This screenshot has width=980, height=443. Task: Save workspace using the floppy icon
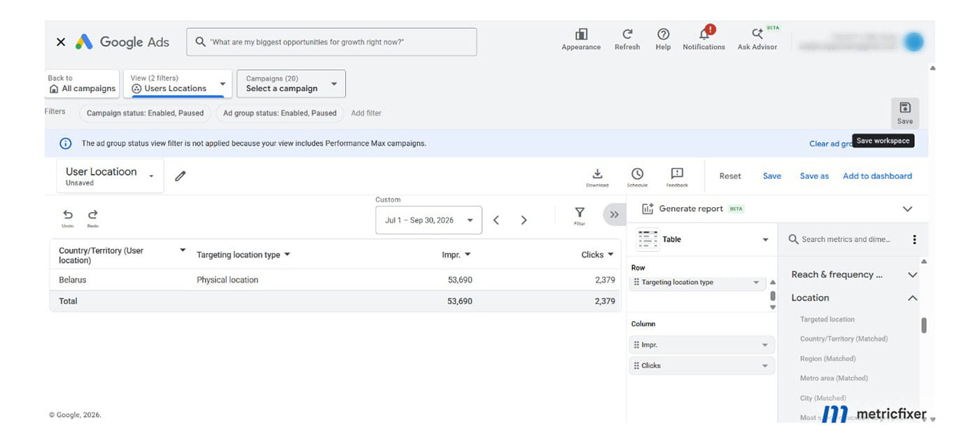pos(905,112)
